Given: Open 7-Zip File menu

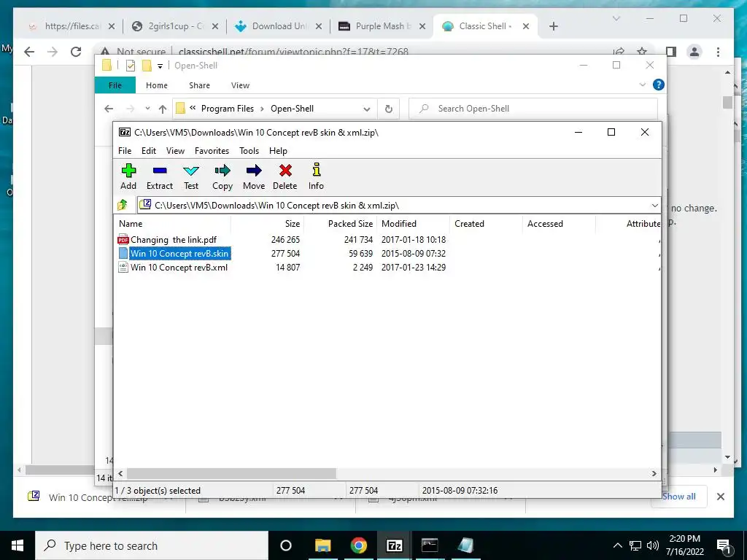Looking at the screenshot, I should coord(125,151).
